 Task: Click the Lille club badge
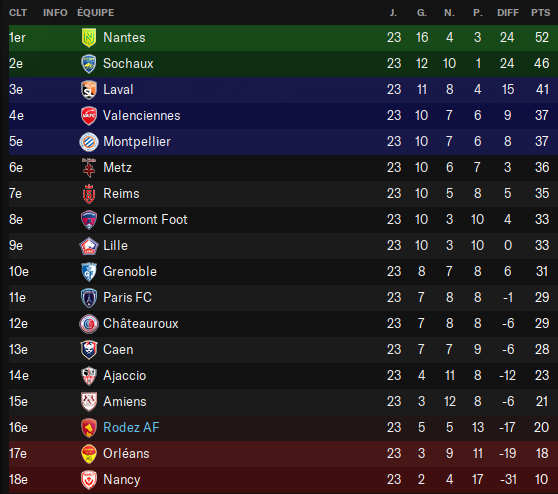(89, 246)
